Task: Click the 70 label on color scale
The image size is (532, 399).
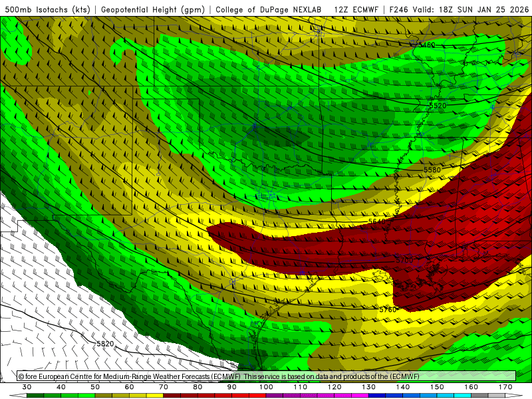Action: click(164, 387)
